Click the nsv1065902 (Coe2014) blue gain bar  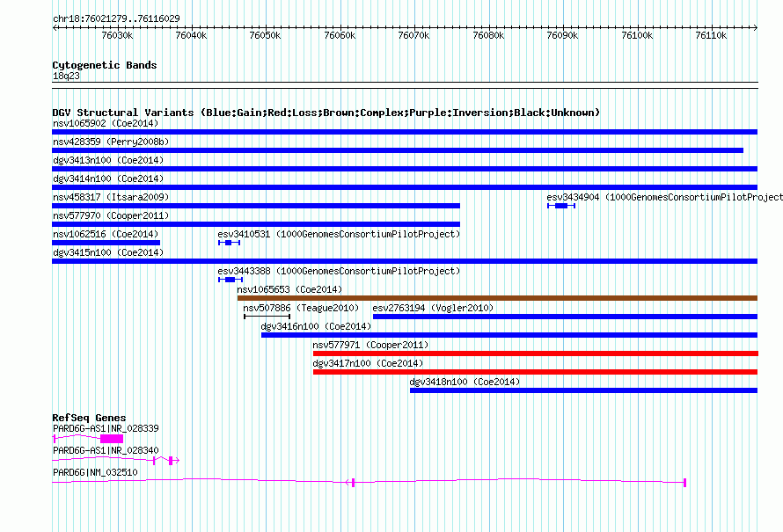(405, 132)
